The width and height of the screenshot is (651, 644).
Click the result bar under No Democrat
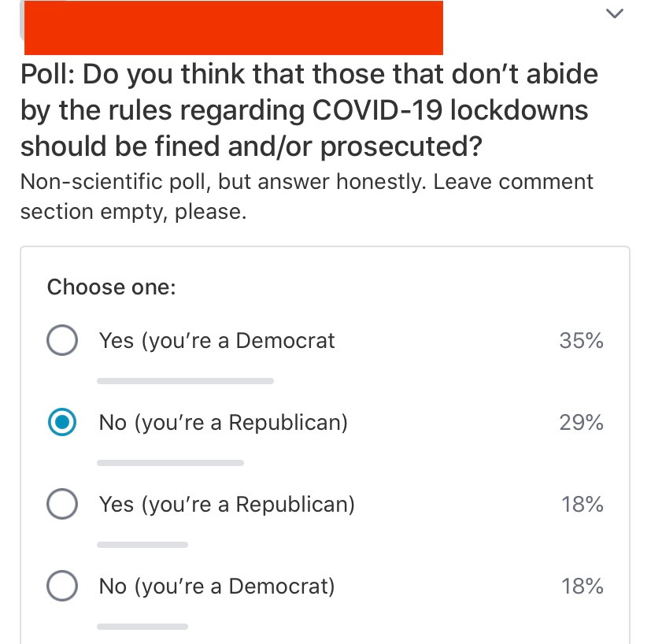(142, 626)
